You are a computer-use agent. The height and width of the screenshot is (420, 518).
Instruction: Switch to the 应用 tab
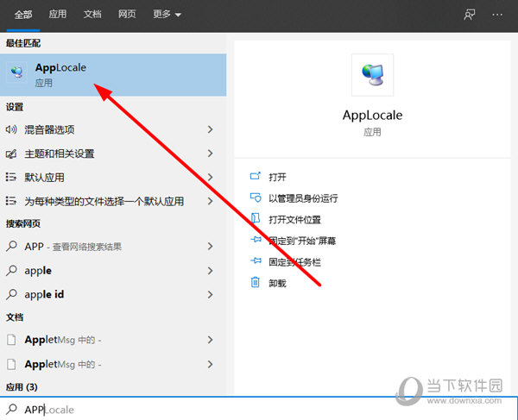[58, 14]
